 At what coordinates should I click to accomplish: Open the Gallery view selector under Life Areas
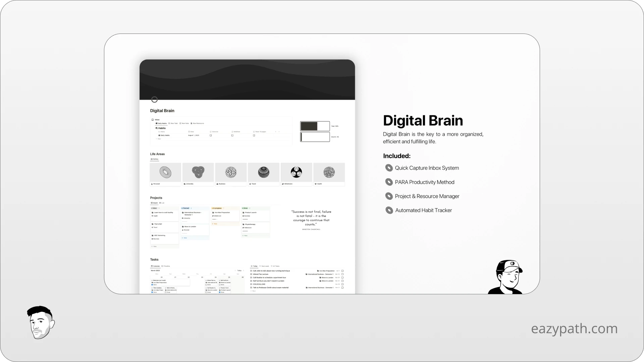click(x=155, y=159)
